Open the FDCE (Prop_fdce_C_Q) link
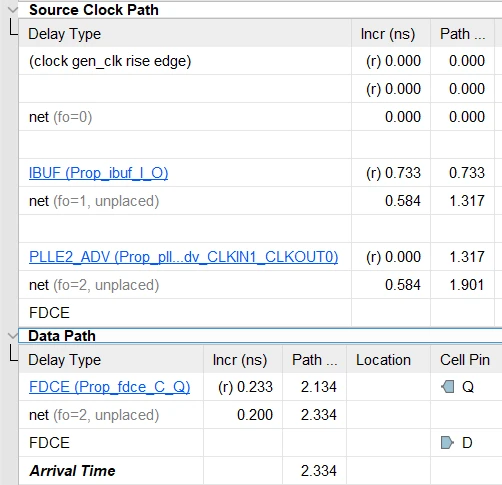 (109, 387)
